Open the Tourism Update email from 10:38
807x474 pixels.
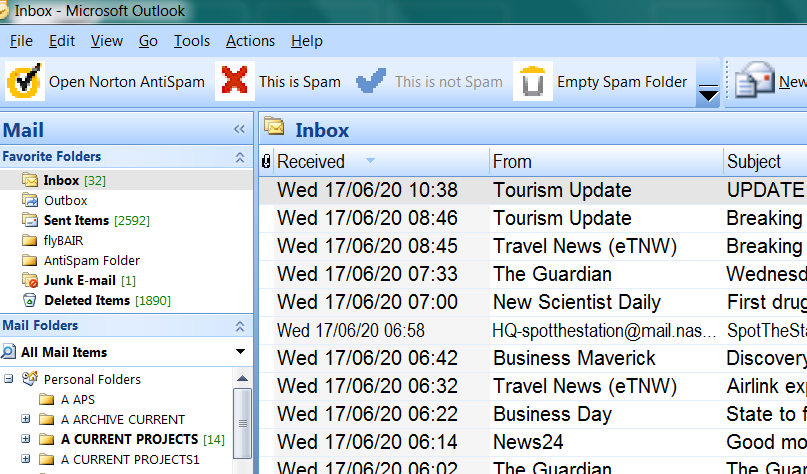pos(533,190)
